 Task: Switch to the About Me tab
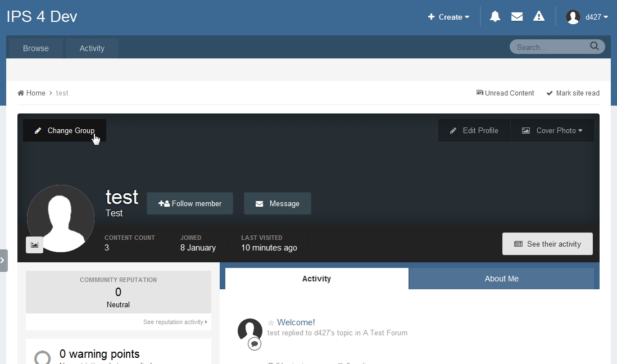501,279
